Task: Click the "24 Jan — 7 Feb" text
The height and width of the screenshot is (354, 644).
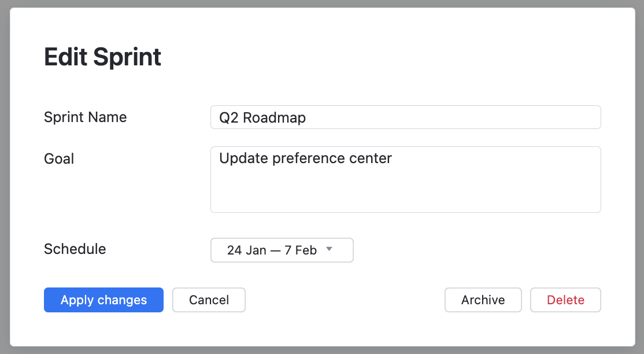Action: tap(272, 250)
